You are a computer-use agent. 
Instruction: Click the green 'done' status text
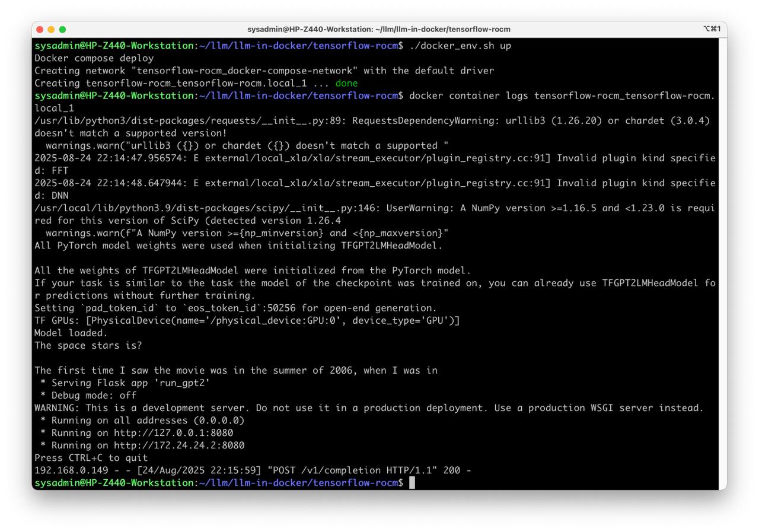[x=346, y=83]
